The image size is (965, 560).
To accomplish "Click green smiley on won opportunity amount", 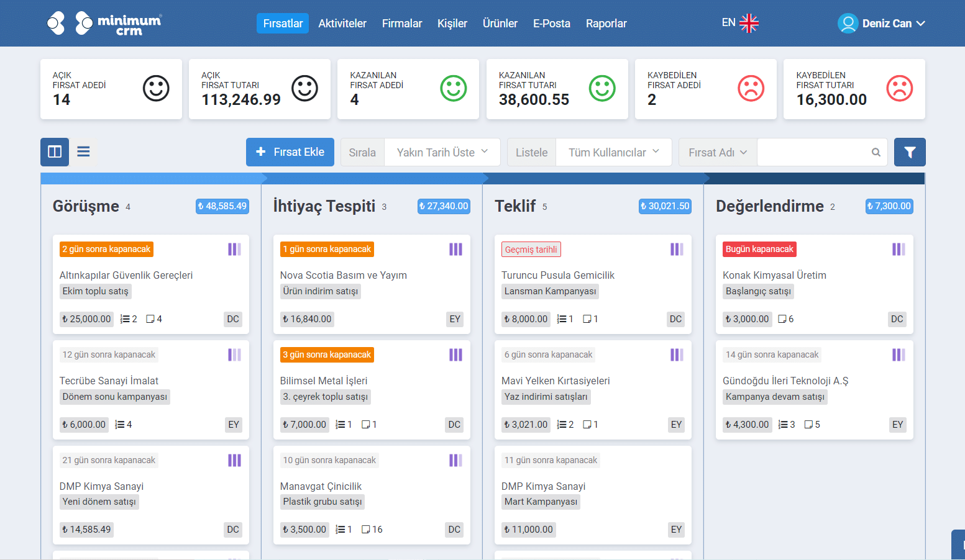I will (x=602, y=88).
